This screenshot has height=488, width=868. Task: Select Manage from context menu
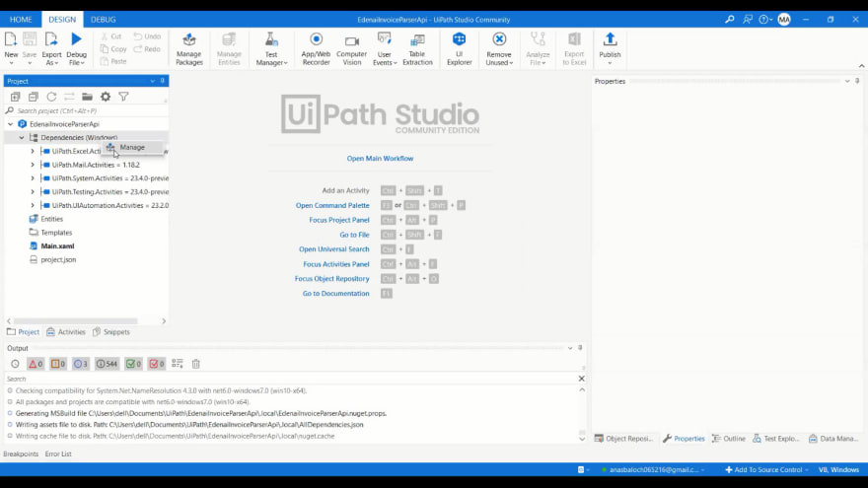click(x=132, y=147)
